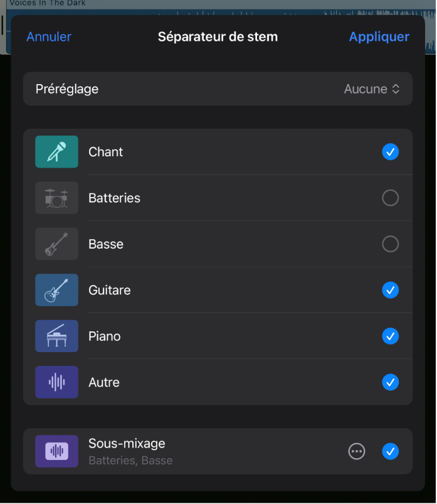The height and width of the screenshot is (504, 437).
Task: Click the Basse bass guitar icon
Action: click(x=57, y=244)
